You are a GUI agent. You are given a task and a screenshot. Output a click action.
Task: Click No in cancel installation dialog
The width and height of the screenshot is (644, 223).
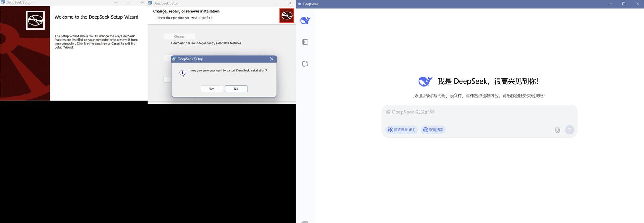(236, 89)
